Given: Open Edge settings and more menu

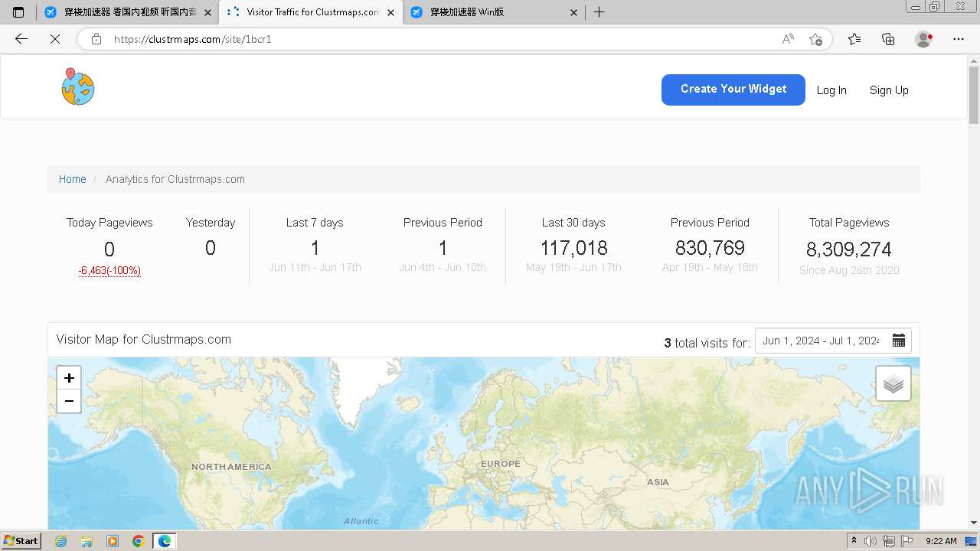Looking at the screenshot, I should (x=959, y=39).
